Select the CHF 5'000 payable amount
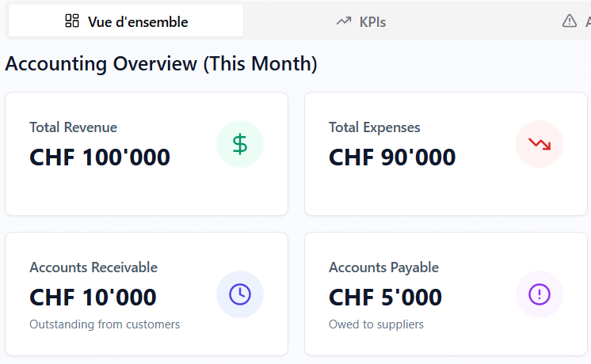Viewport: 591px width, 364px height. pyautogui.click(x=385, y=298)
